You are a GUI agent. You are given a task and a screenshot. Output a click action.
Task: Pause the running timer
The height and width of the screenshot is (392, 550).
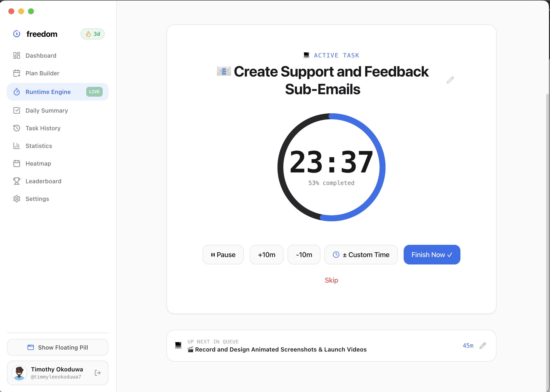(223, 255)
